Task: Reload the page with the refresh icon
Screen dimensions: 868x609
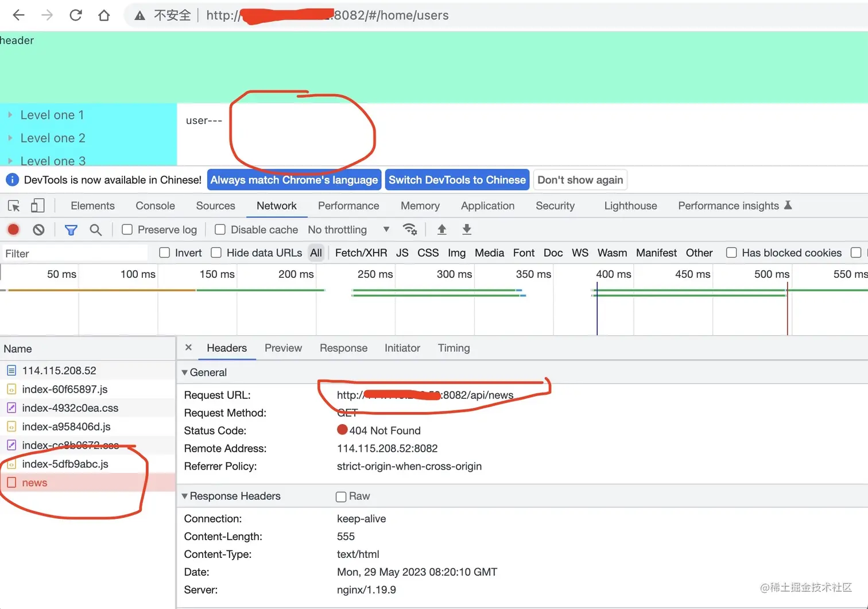Action: pos(76,15)
